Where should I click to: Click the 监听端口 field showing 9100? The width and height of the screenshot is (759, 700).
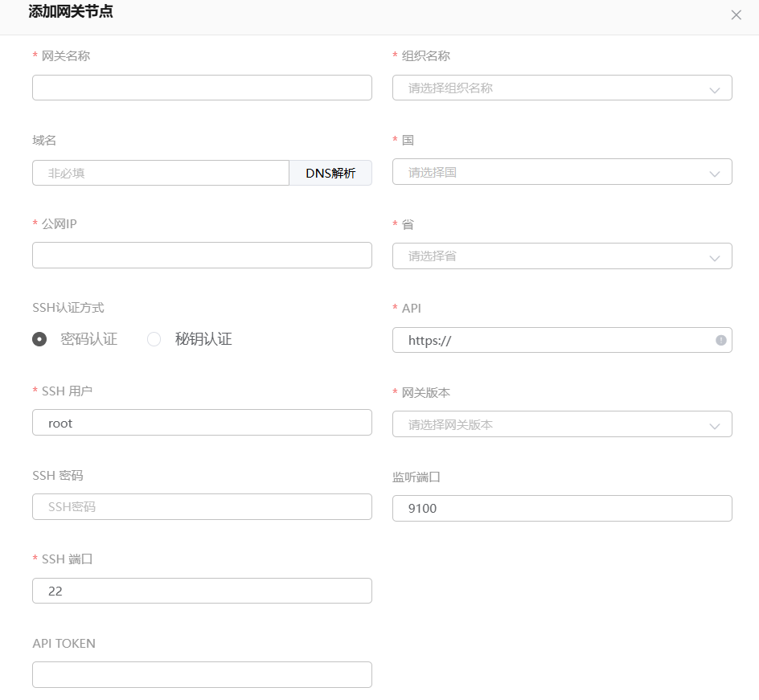point(561,508)
